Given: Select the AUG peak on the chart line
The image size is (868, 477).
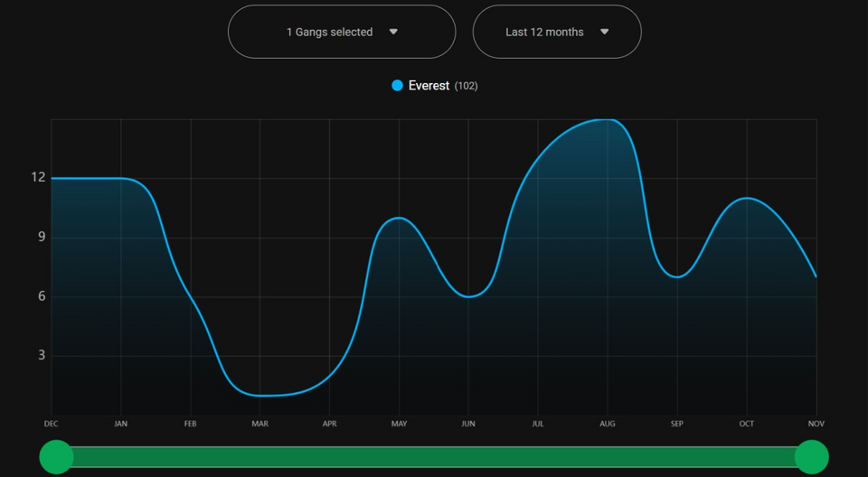Looking at the screenshot, I should (x=608, y=119).
